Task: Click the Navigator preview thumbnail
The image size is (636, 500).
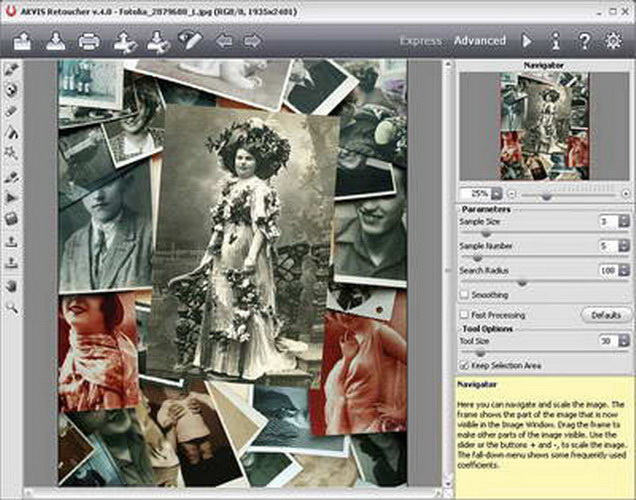Action: (x=547, y=125)
